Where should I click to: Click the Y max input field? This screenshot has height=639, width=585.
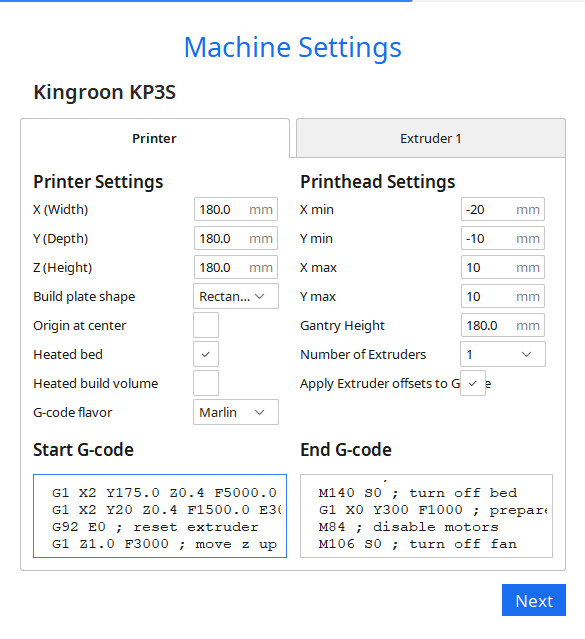[x=503, y=296]
